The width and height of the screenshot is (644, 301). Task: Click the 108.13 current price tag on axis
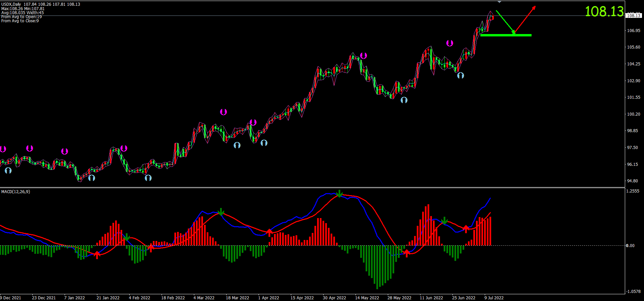click(634, 16)
